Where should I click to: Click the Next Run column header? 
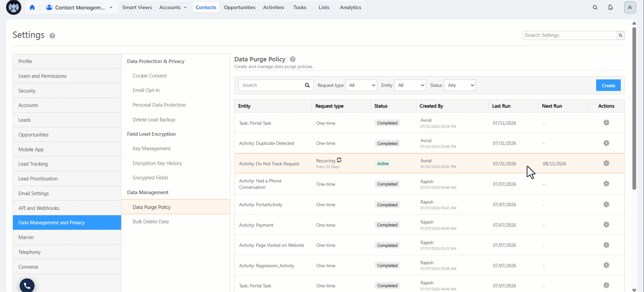(552, 106)
